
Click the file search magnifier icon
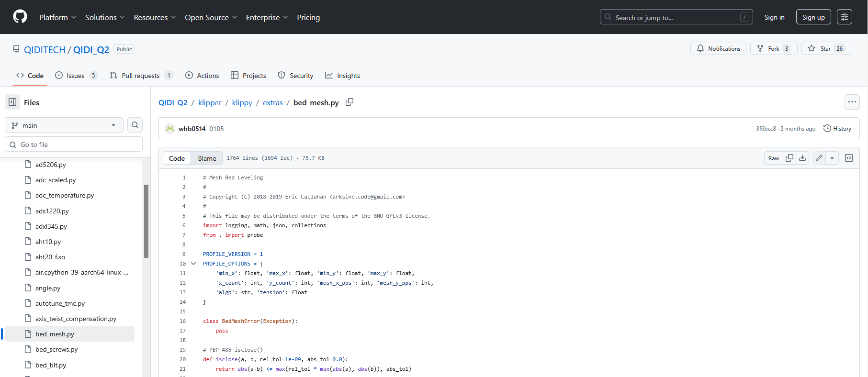[x=135, y=125]
